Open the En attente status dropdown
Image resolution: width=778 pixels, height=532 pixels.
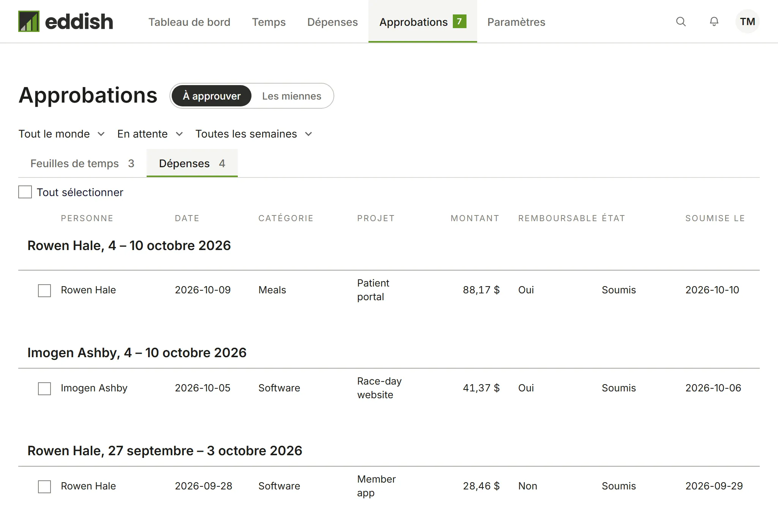point(150,134)
